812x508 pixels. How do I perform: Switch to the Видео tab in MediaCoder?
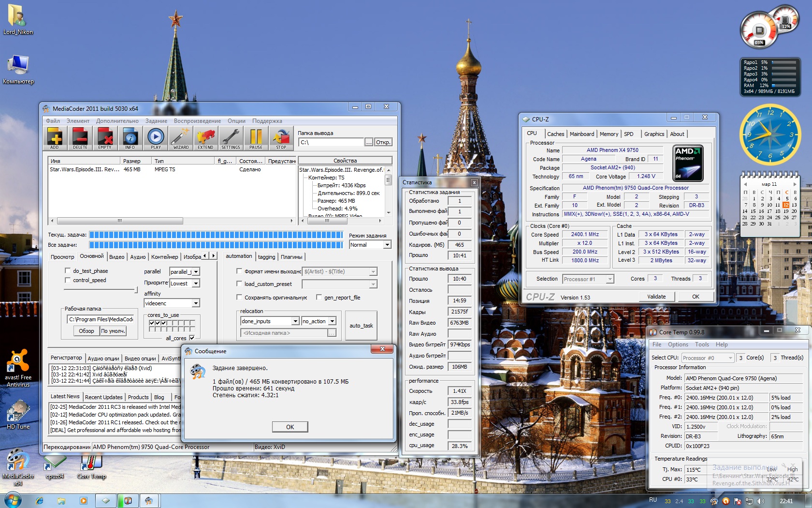tap(117, 257)
